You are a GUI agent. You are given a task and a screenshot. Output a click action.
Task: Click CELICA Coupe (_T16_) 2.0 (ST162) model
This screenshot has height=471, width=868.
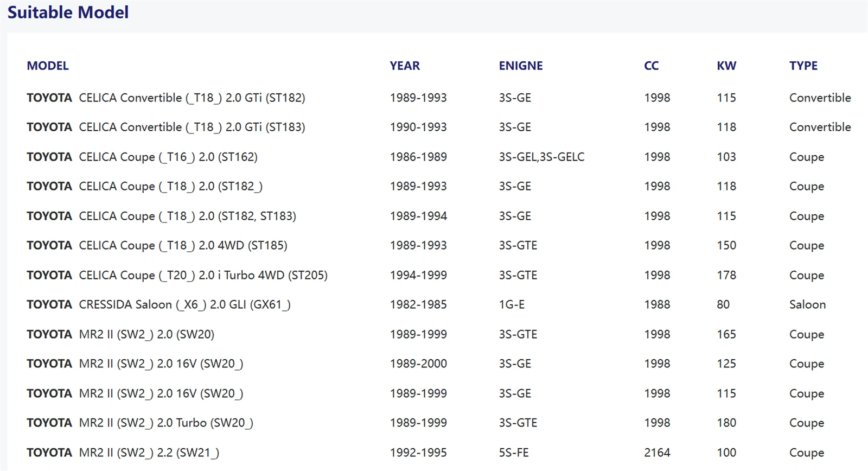(x=168, y=157)
